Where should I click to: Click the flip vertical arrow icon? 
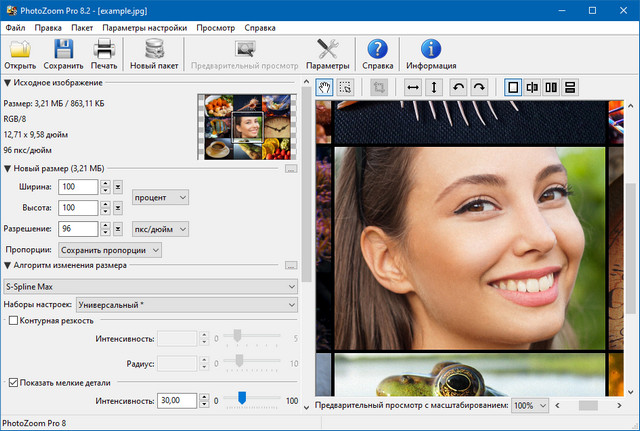[x=434, y=87]
